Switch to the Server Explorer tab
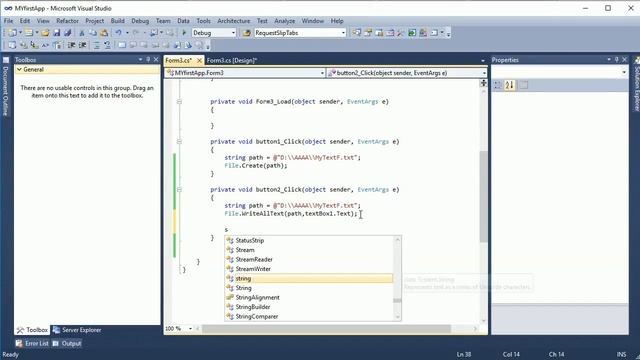 click(77, 330)
